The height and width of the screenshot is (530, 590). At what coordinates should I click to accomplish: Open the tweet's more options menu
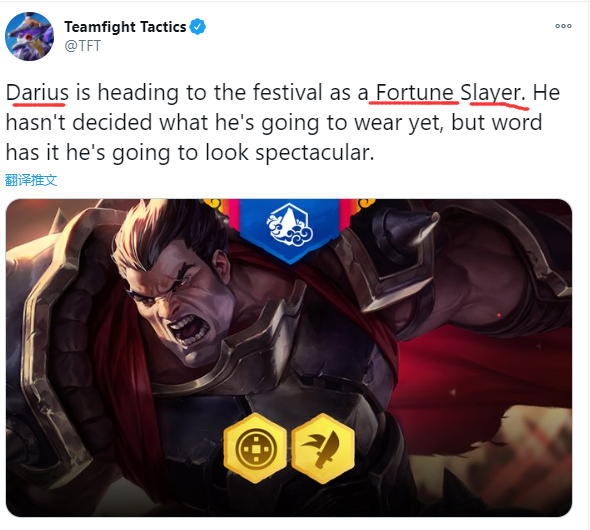563,26
